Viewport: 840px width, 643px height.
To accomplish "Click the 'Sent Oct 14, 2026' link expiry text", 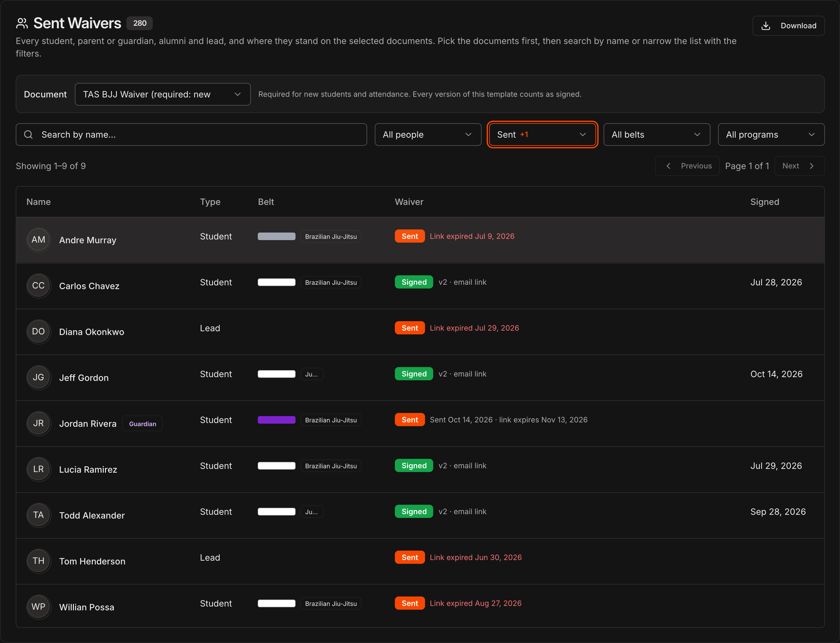I will pos(508,420).
